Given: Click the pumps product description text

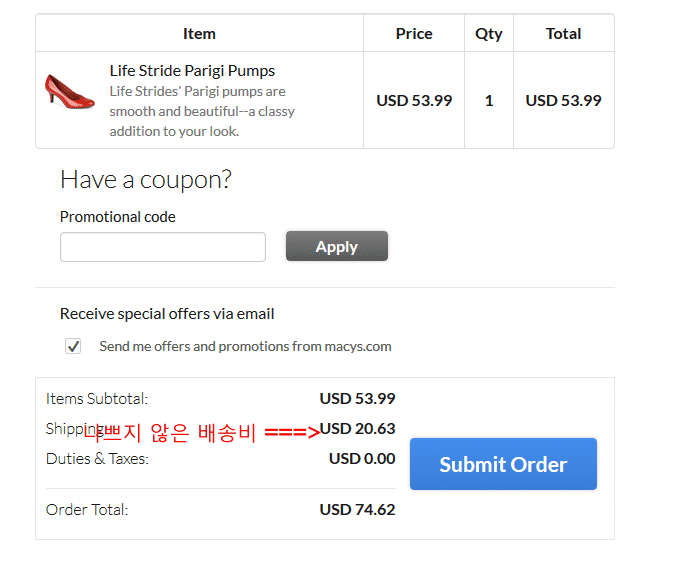Looking at the screenshot, I should (x=202, y=111).
